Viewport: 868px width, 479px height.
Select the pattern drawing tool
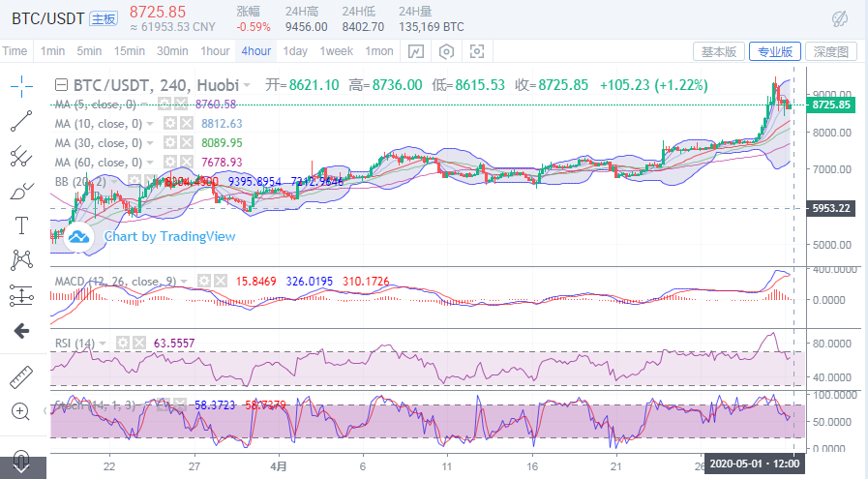(21, 260)
